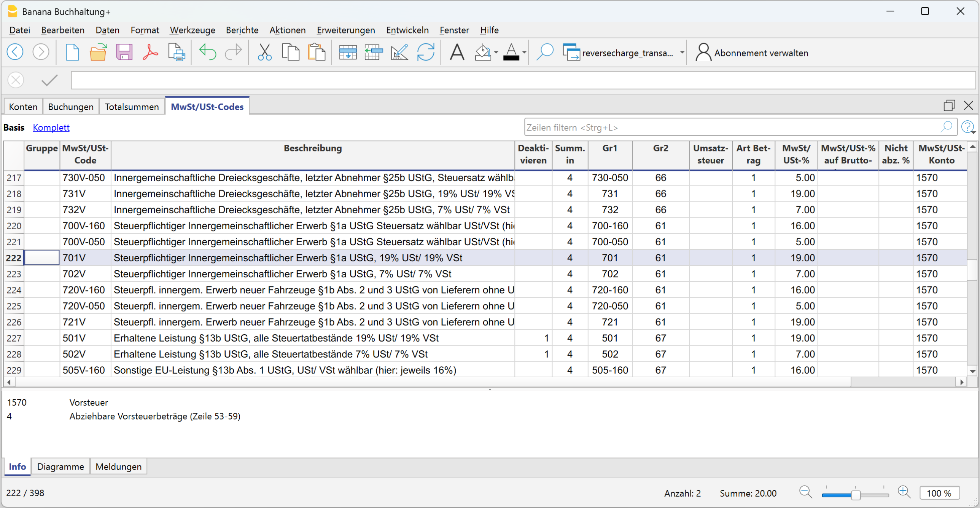Click the Export to PDF icon
Viewport: 980px width, 508px height.
tap(150, 52)
